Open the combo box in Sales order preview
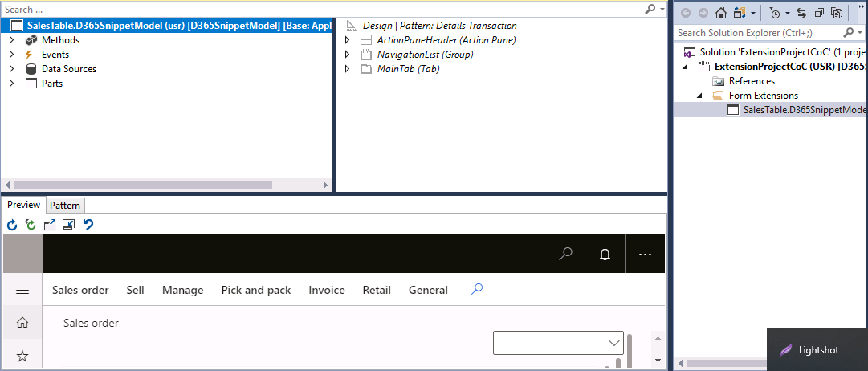 tap(558, 343)
